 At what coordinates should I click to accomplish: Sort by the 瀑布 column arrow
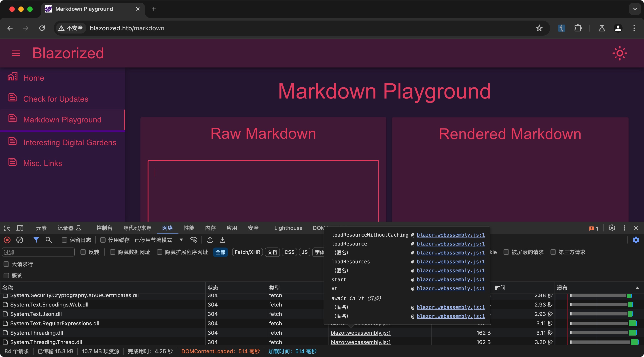point(637,288)
